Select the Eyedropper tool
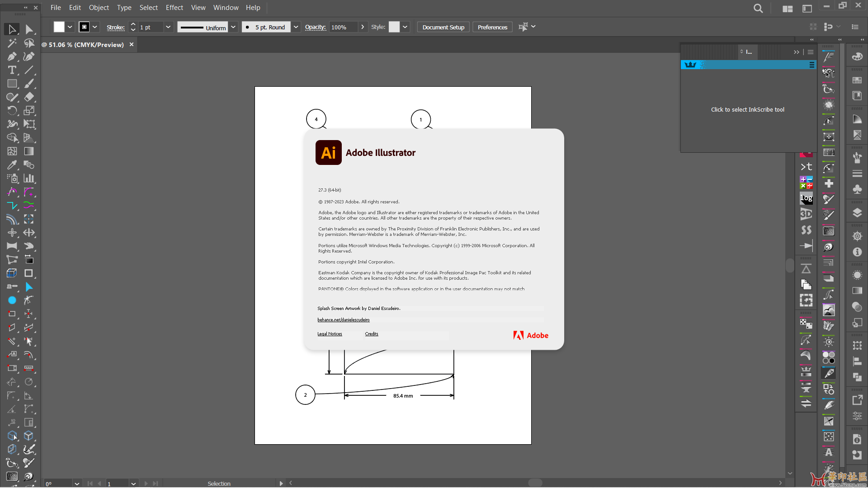Viewport: 868px width, 488px height. point(12,165)
